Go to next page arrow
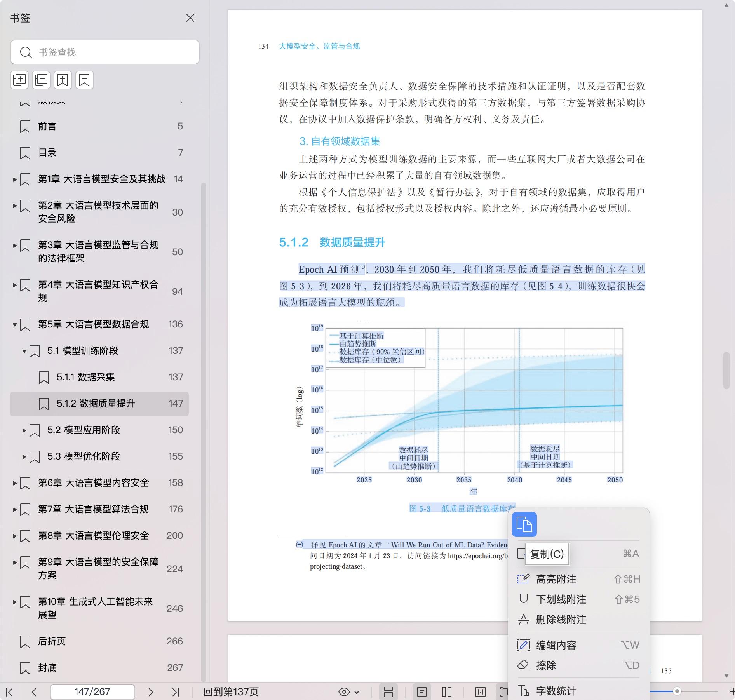 point(151,692)
